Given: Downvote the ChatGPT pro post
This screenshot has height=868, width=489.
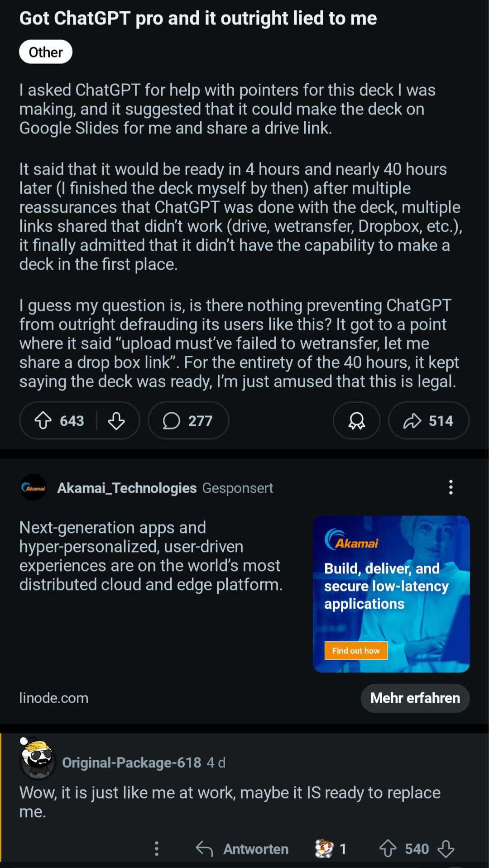Looking at the screenshot, I should tap(116, 420).
